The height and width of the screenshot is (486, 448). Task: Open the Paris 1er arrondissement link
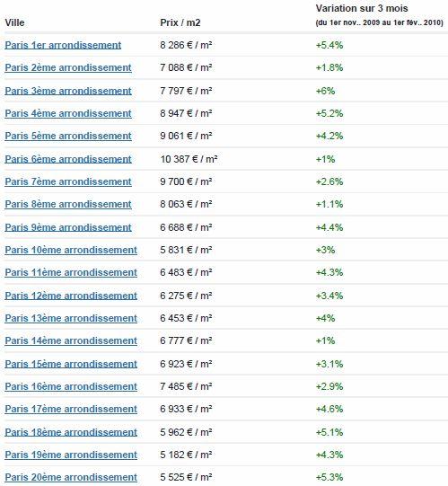click(x=63, y=45)
